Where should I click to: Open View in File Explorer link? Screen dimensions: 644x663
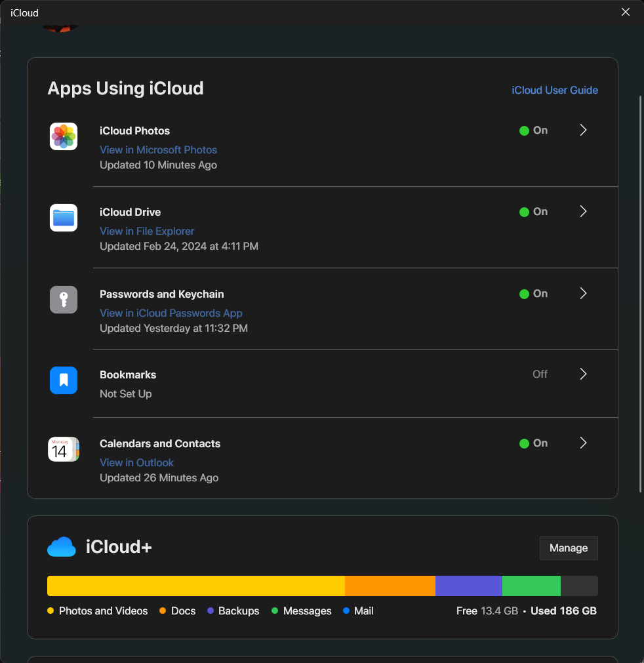147,231
